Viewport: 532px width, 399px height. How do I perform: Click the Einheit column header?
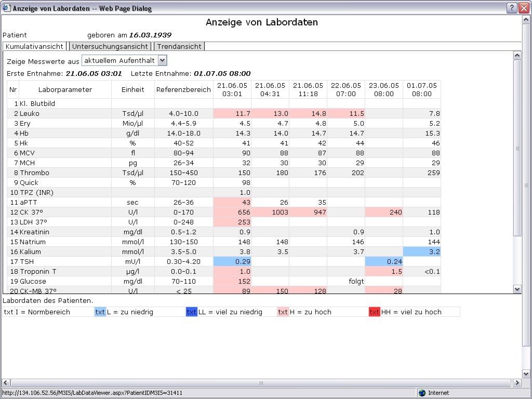tap(132, 89)
